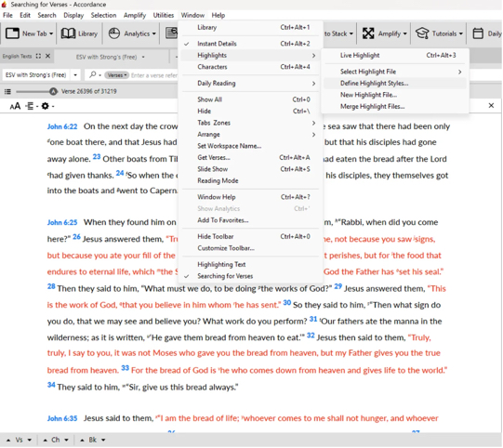Click the partially hidden search-text toolbar icon

[x=172, y=33]
